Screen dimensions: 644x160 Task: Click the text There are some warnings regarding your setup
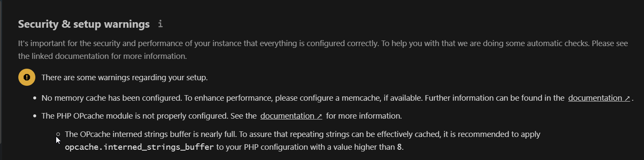(x=124, y=78)
